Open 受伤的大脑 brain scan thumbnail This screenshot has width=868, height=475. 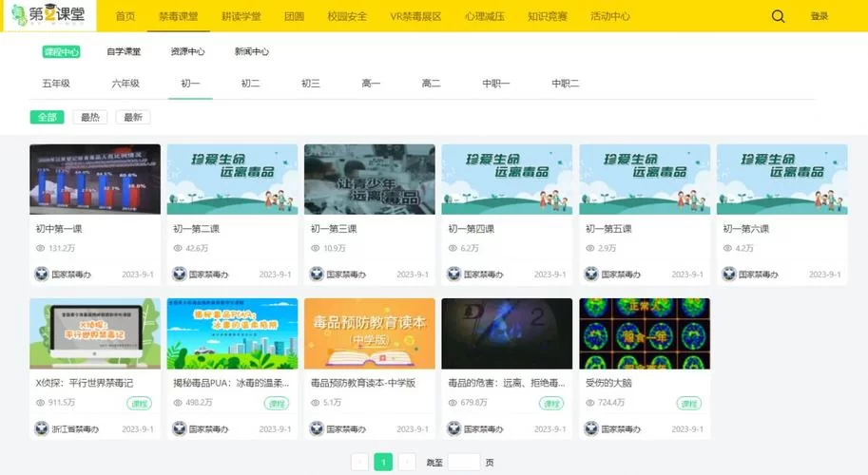click(645, 333)
